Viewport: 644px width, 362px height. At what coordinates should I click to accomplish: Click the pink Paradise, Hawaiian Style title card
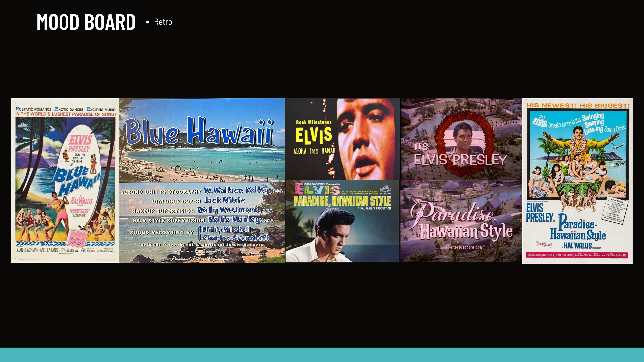click(x=461, y=221)
